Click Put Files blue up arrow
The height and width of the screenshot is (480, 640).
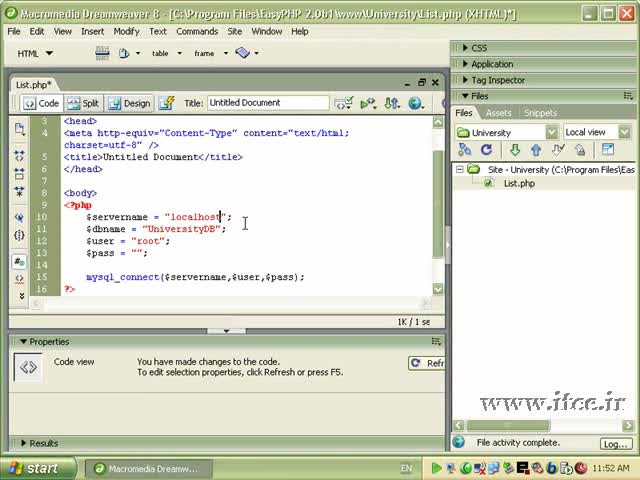pyautogui.click(x=536, y=150)
